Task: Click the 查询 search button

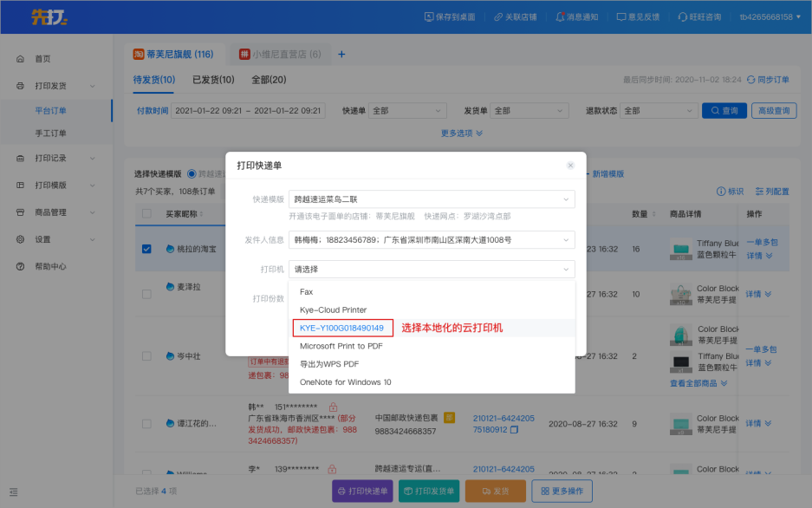Action: coord(724,111)
